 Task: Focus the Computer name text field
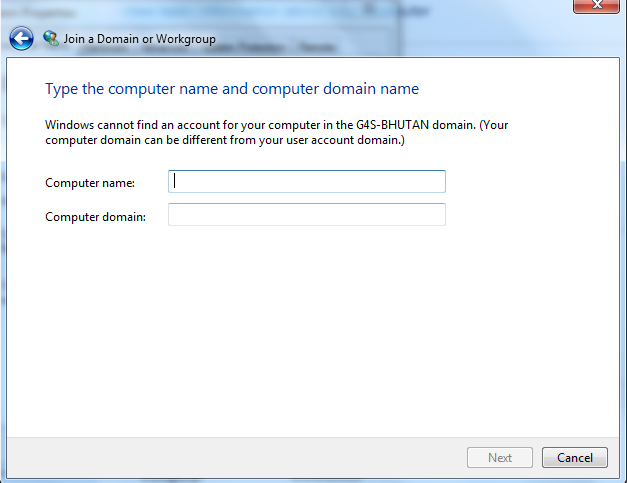tap(307, 182)
